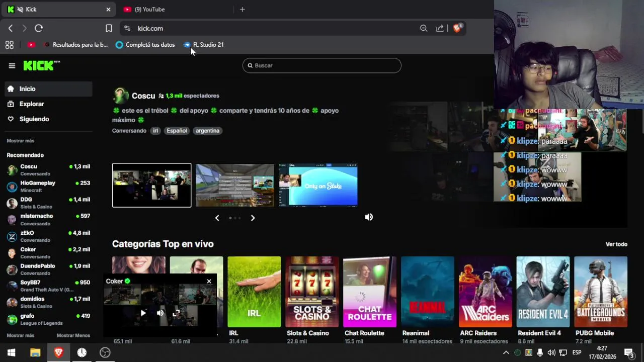
Task: Open Ver todo categories link
Action: click(x=616, y=244)
